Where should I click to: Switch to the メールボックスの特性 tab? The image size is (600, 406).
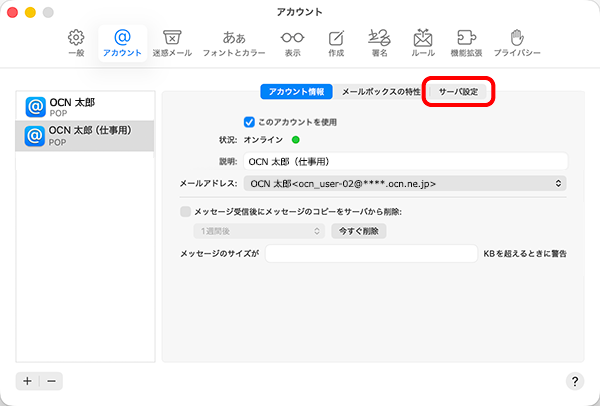[x=380, y=92]
